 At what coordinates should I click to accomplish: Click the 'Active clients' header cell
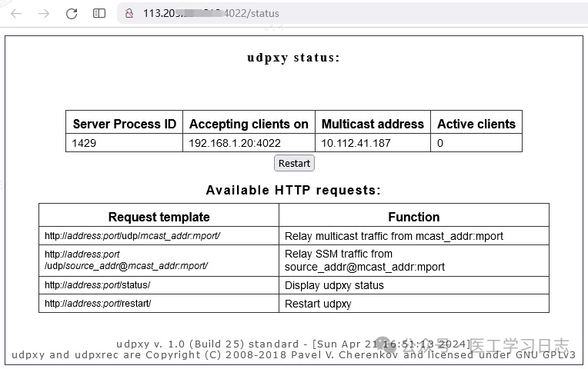pyautogui.click(x=476, y=124)
